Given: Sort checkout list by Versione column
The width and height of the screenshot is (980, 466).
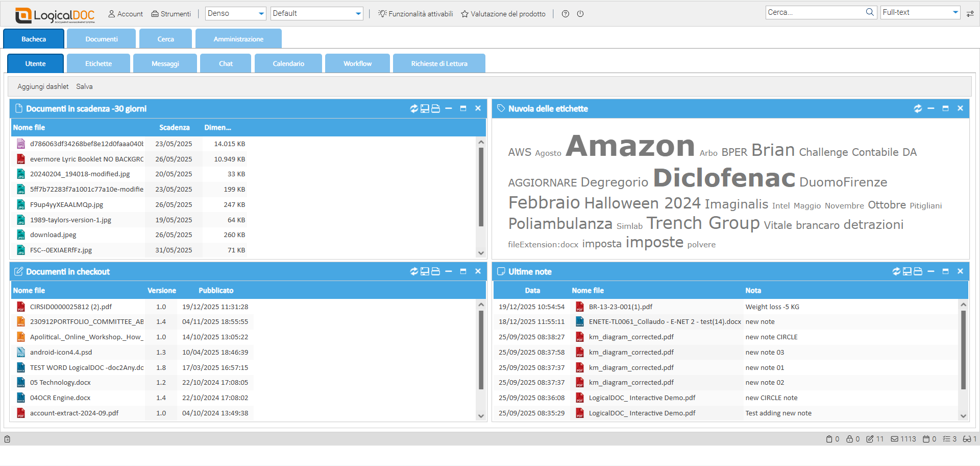Looking at the screenshot, I should coord(161,290).
